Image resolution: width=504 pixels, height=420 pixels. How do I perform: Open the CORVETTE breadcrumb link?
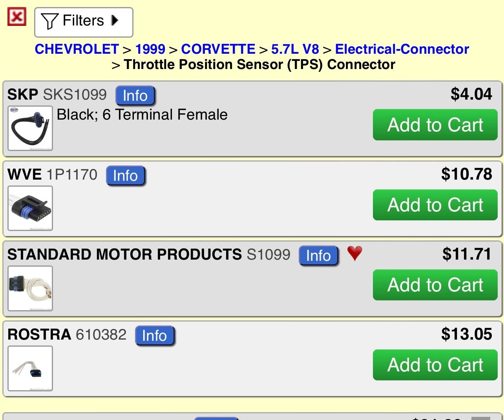[218, 49]
